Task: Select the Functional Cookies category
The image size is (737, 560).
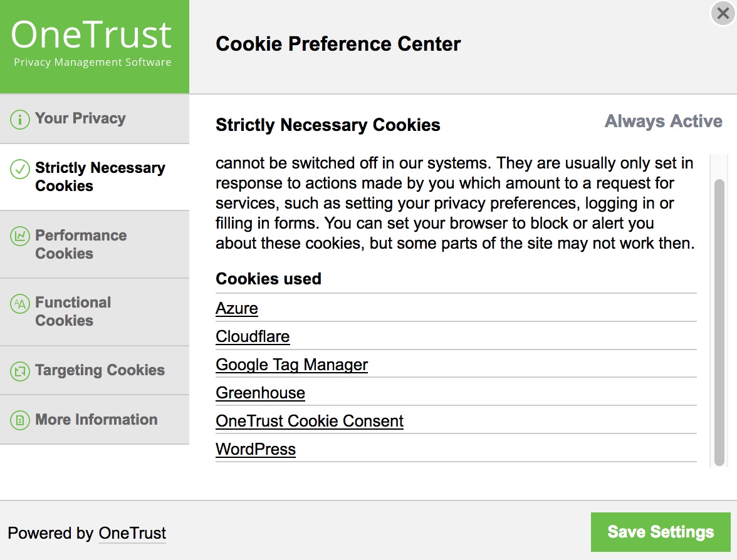Action: point(73,311)
